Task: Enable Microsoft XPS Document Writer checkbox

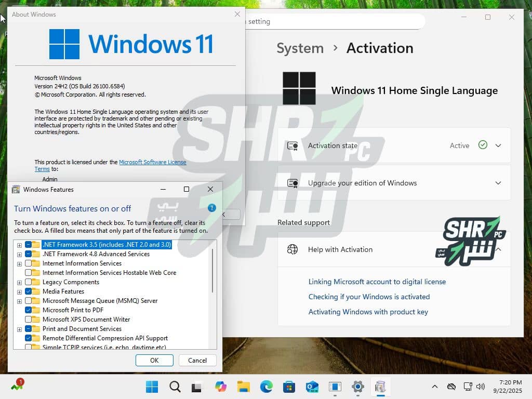Action: [28, 320]
